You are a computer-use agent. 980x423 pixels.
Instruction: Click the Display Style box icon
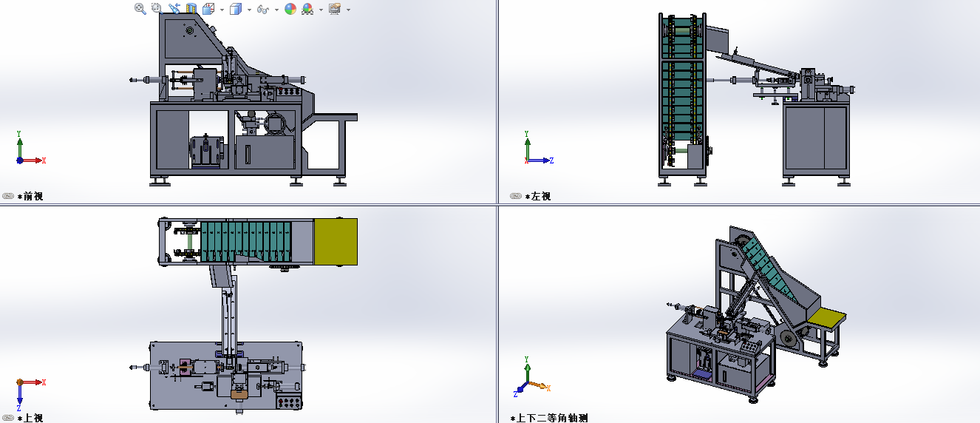point(236,9)
